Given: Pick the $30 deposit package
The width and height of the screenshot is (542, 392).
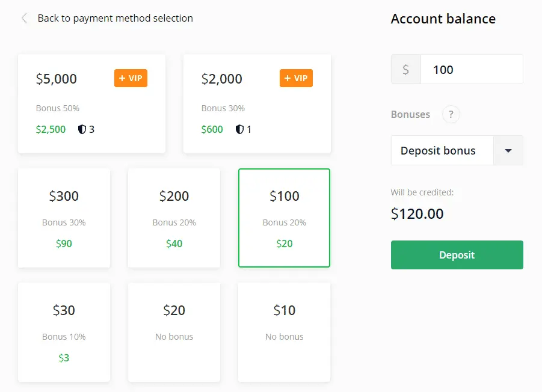Looking at the screenshot, I should (x=64, y=332).
